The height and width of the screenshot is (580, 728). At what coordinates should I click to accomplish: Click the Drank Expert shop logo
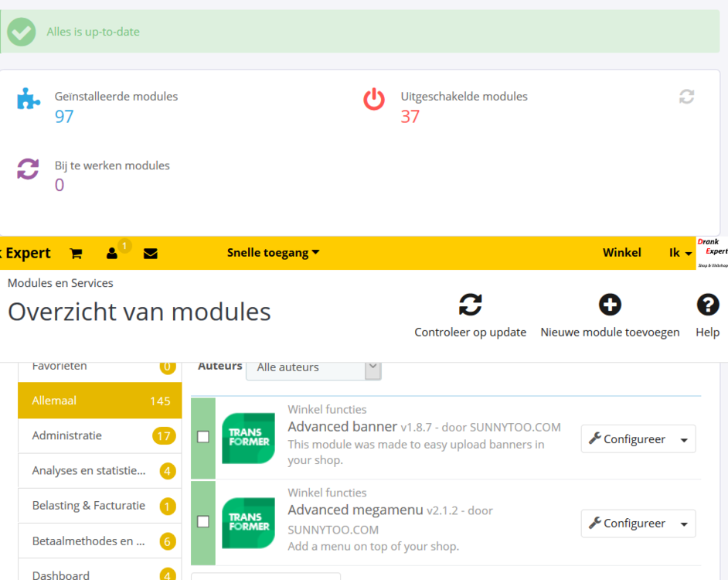(712, 253)
